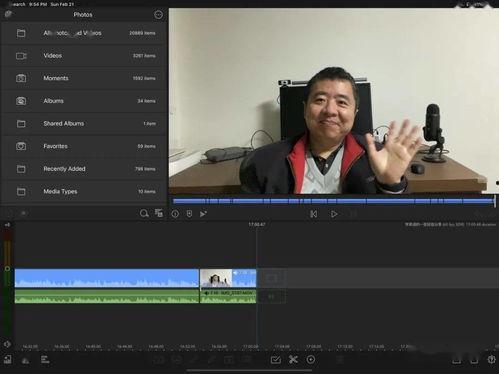
Task: Open the Media Types row
Action: pyautogui.click(x=84, y=192)
